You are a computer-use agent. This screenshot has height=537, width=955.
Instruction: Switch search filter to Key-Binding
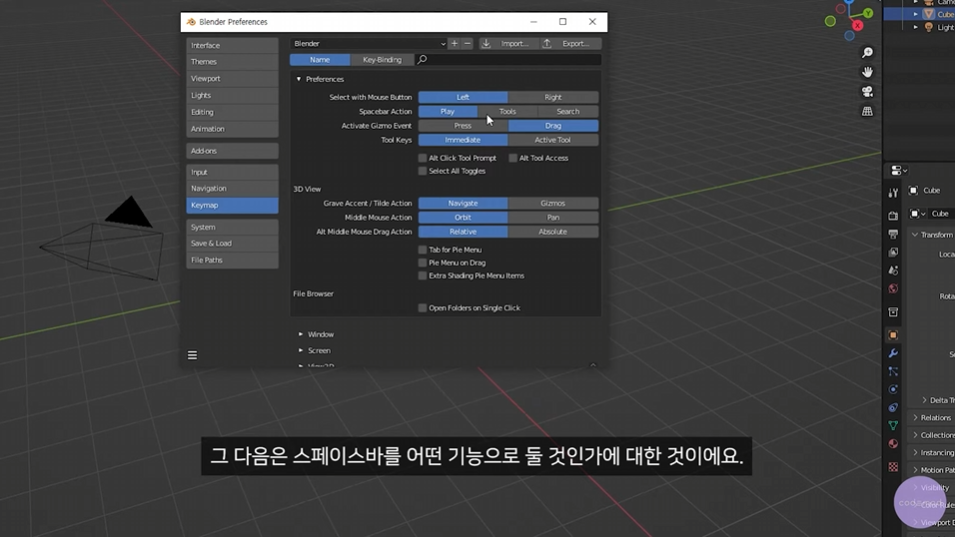click(x=382, y=60)
